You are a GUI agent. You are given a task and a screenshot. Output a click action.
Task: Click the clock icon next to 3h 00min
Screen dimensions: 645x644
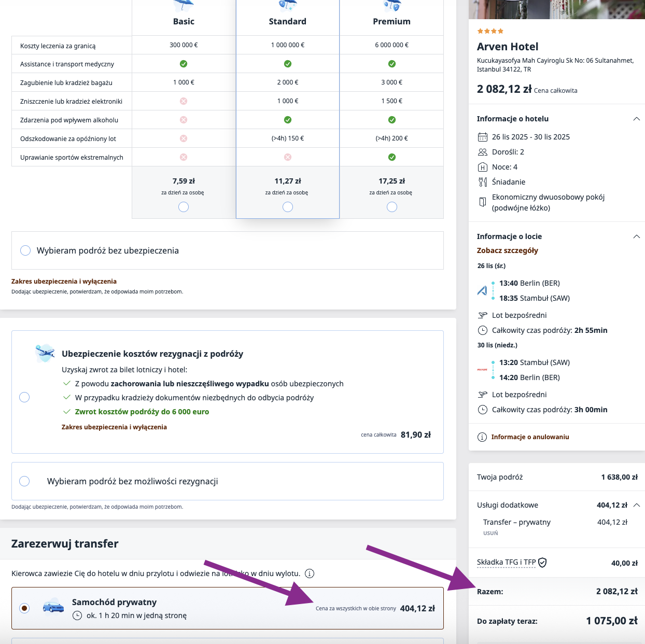(482, 410)
